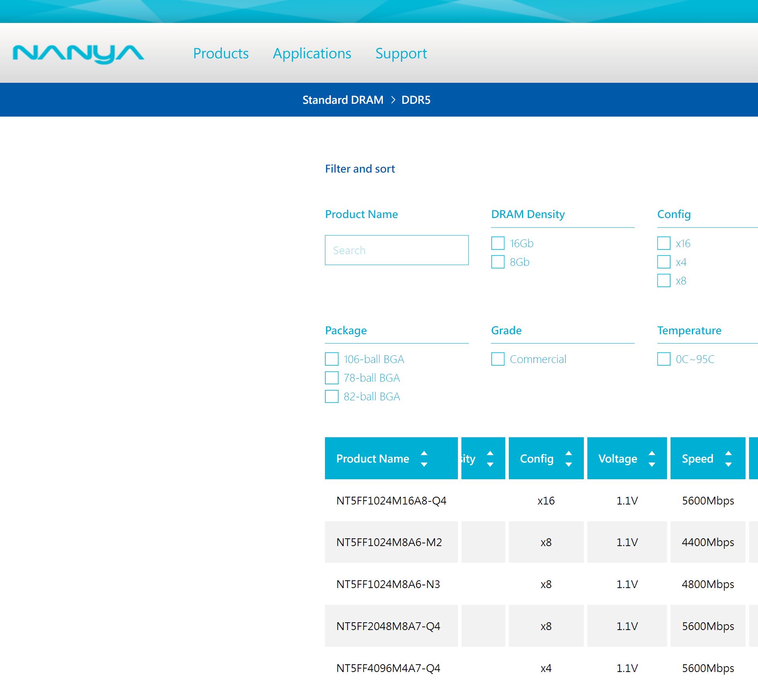The image size is (758, 700).
Task: Open the Applications menu
Action: [312, 53]
